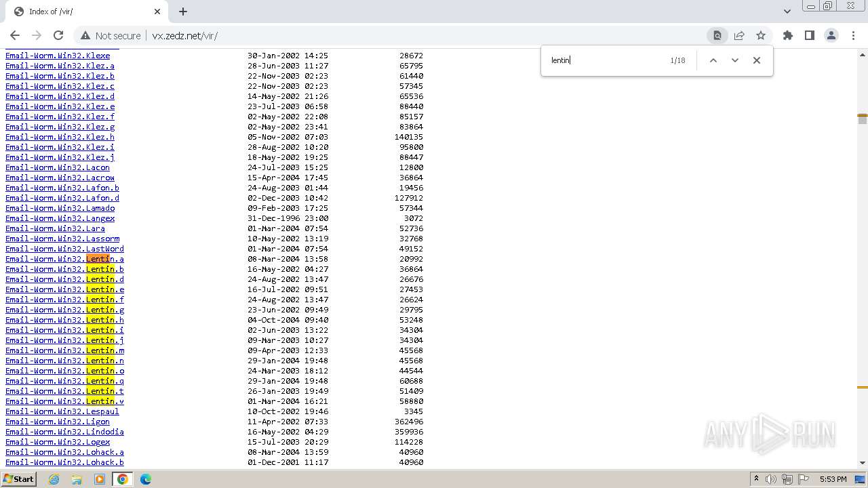The height and width of the screenshot is (488, 868).
Task: Open Email-Worm.Win32.Lentin.h link
Action: point(64,320)
